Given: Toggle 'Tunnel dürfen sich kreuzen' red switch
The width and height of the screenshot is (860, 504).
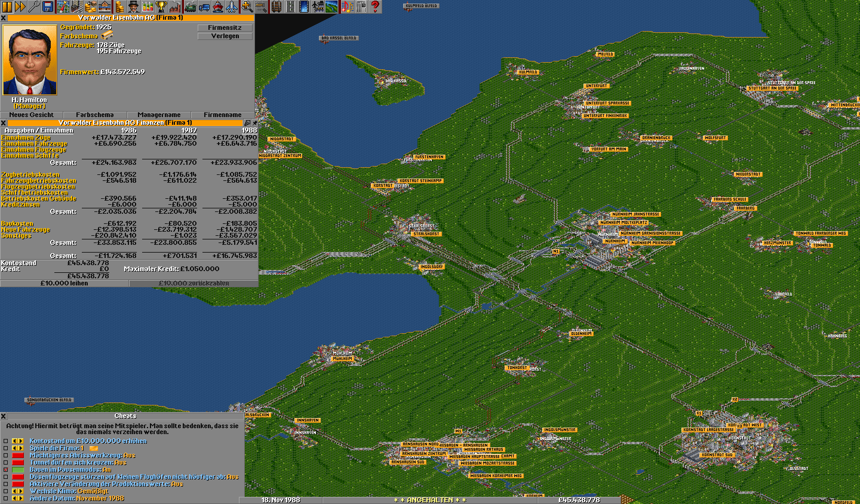Looking at the screenshot, I should [x=18, y=463].
